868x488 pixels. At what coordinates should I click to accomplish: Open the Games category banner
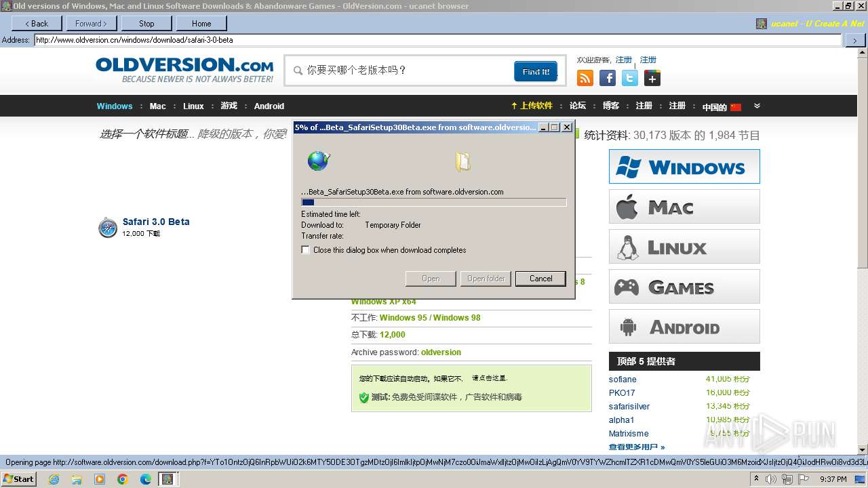point(684,287)
